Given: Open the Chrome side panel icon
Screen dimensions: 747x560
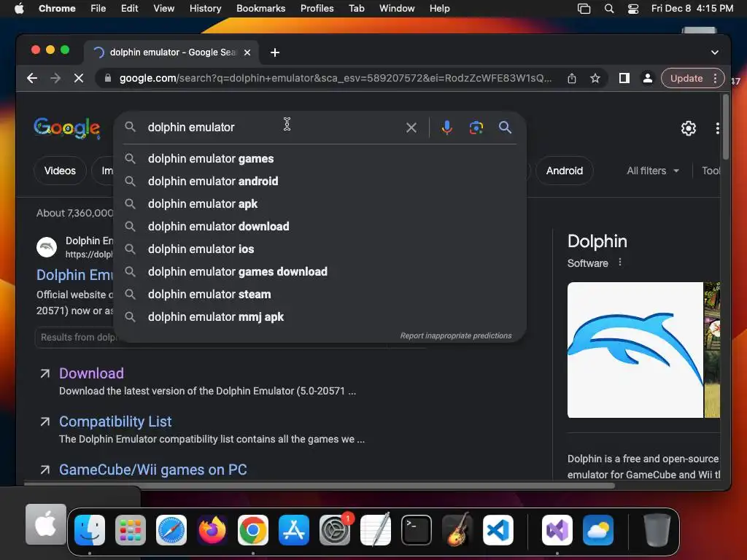Looking at the screenshot, I should [624, 78].
